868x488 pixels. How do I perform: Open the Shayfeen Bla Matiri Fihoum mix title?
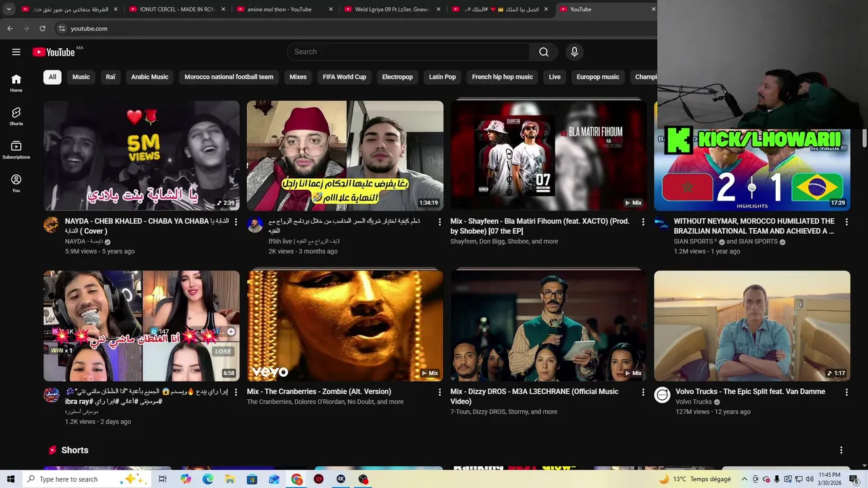(540, 226)
